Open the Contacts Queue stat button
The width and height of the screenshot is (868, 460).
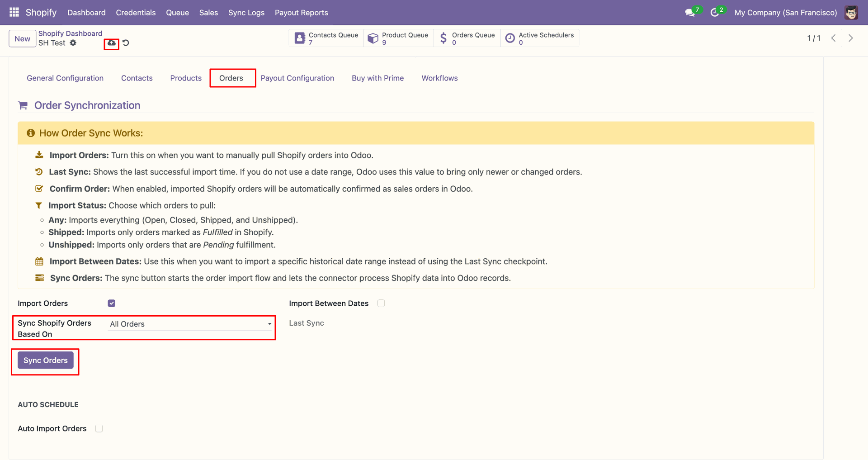click(326, 38)
